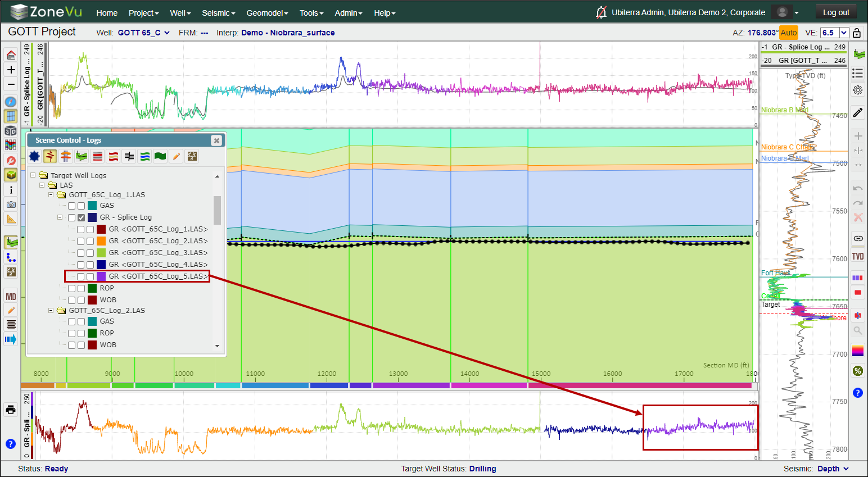Collapse the GOTT_65C_Log_1.LAS tree node

tap(51, 195)
